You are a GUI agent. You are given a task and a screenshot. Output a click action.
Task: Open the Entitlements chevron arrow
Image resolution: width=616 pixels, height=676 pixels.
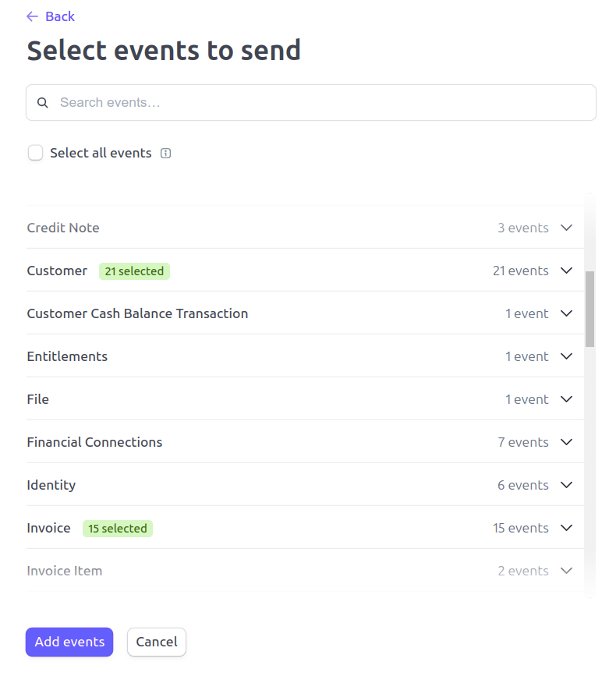567,357
